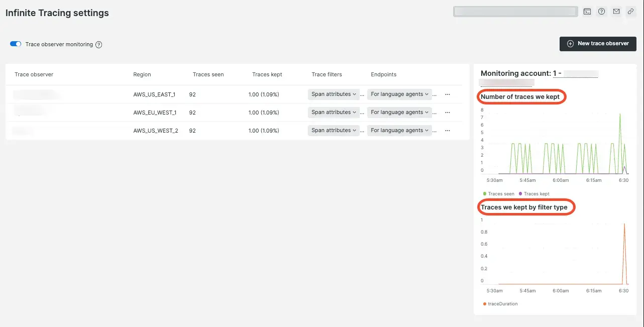Image resolution: width=644 pixels, height=327 pixels.
Task: Click the account selector field in header
Action: pyautogui.click(x=515, y=12)
